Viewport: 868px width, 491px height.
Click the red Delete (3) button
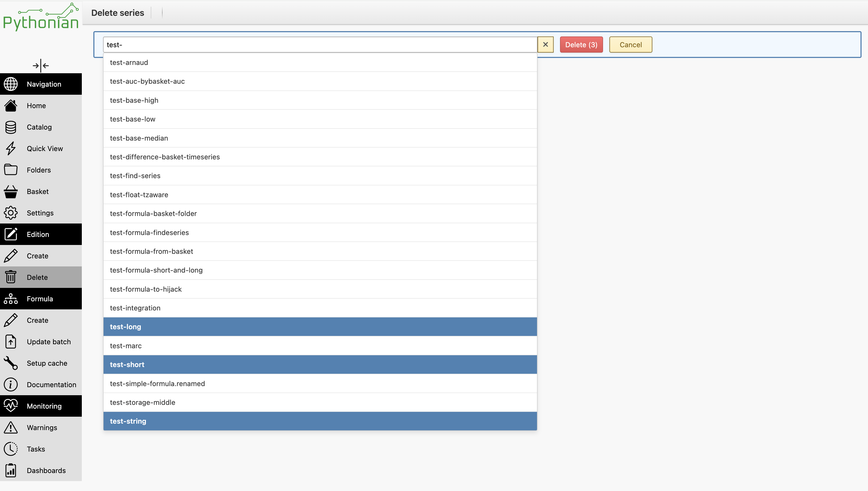(581, 45)
